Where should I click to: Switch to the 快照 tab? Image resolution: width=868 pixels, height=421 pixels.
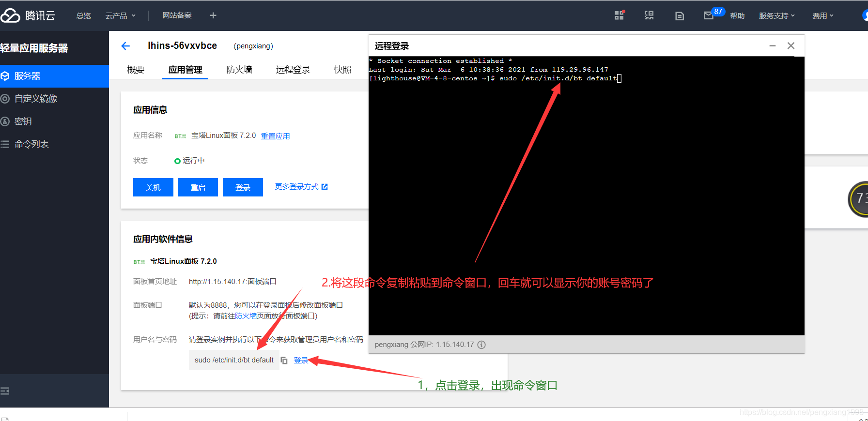[343, 70]
